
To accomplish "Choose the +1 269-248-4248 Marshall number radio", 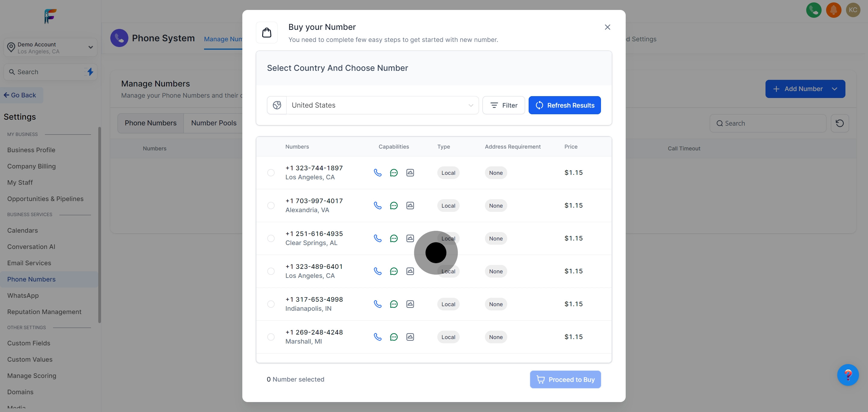I will pos(271,337).
